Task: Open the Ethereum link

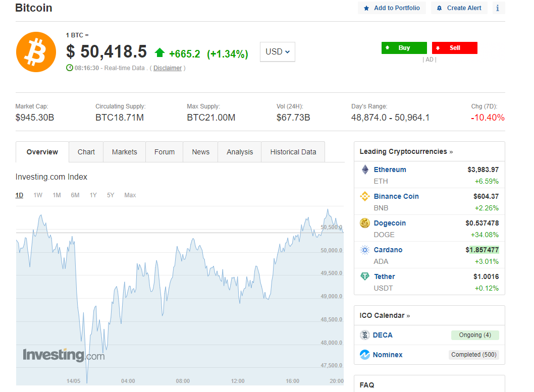Action: 390,170
